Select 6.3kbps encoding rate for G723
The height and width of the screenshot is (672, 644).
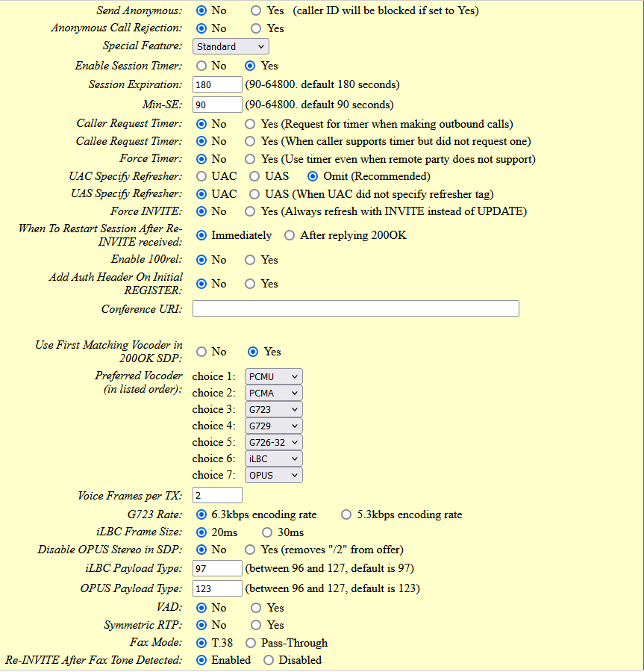tap(201, 514)
